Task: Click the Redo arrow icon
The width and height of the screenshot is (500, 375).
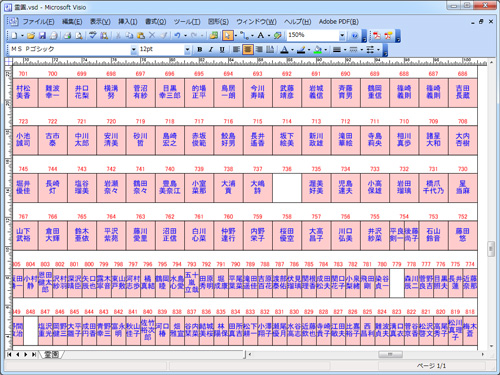Action: pos(194,35)
